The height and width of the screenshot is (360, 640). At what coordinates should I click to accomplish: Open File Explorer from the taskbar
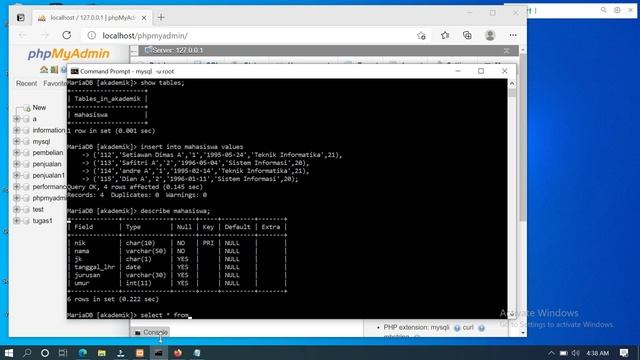(x=102, y=353)
